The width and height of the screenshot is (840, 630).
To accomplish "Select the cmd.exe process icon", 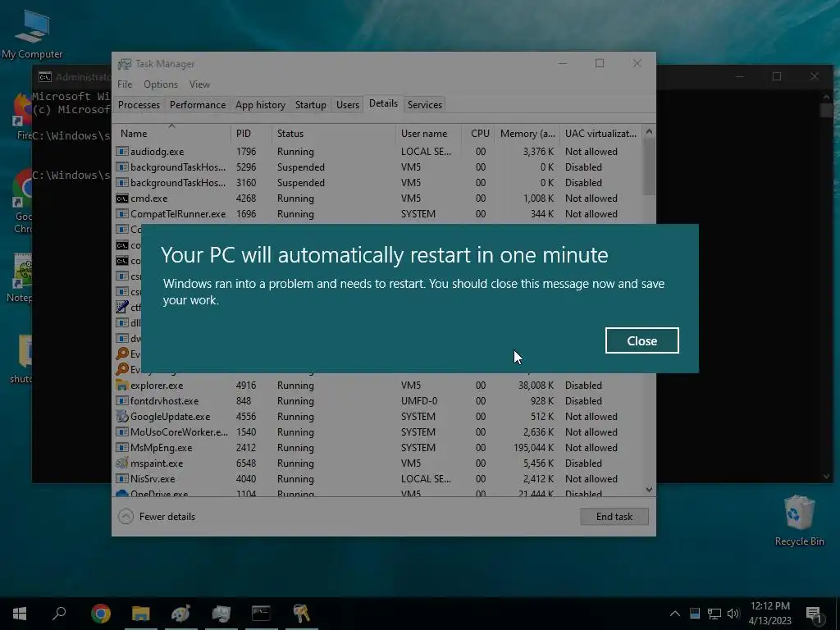I will tap(122, 199).
